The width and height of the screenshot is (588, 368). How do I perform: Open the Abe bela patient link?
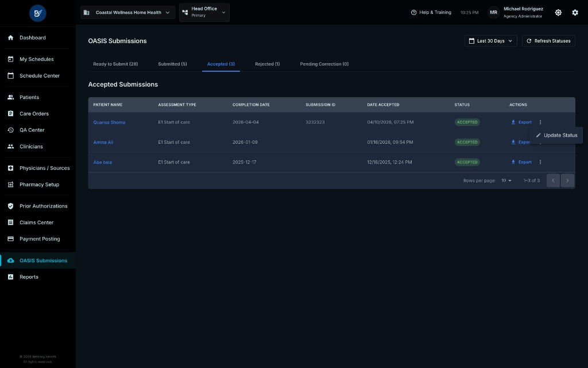pyautogui.click(x=102, y=162)
